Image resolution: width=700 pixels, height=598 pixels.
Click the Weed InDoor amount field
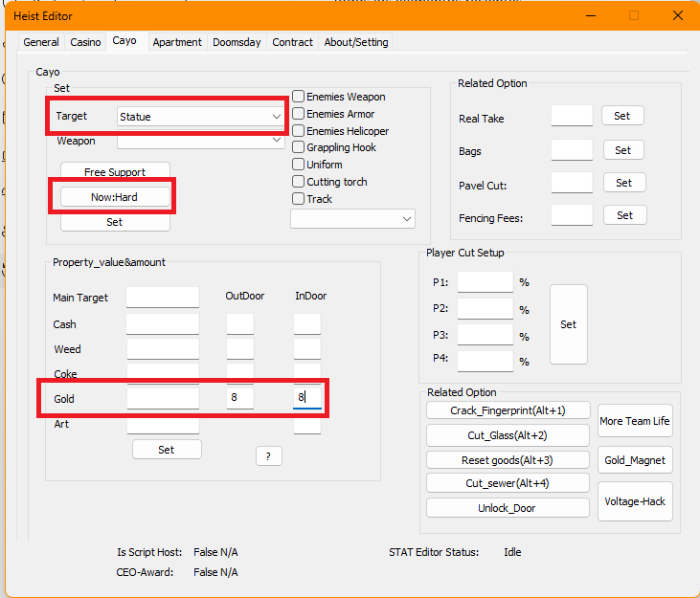click(x=307, y=348)
